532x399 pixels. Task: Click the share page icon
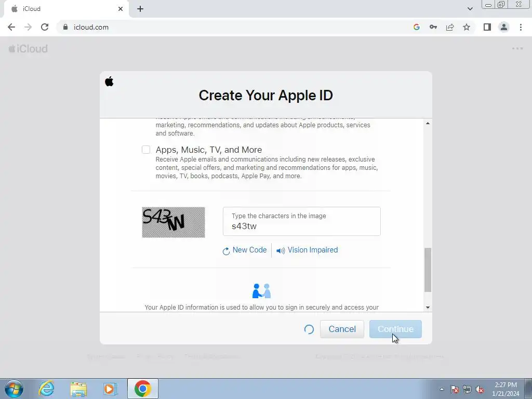click(x=450, y=27)
